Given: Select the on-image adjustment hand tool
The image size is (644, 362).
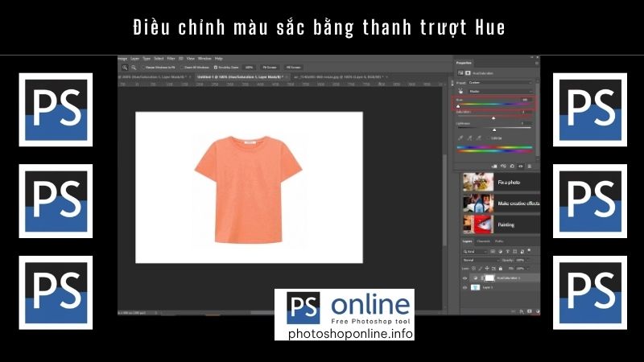Looking at the screenshot, I should [460, 91].
